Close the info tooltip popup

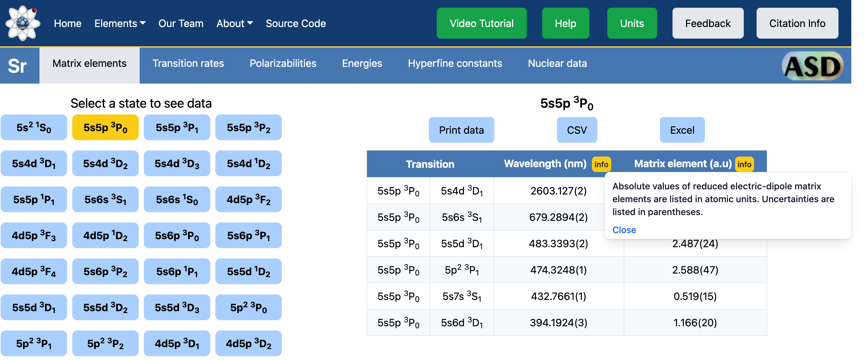point(624,230)
